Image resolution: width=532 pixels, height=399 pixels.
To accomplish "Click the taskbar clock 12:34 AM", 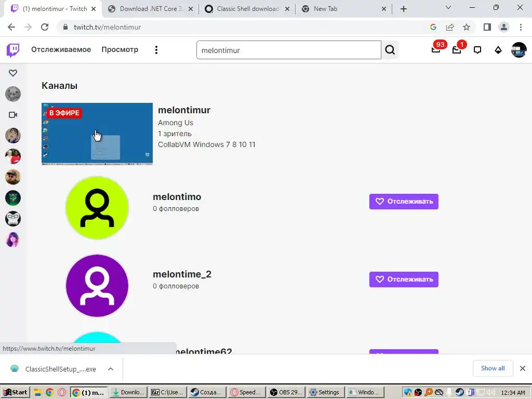I will tap(513, 393).
